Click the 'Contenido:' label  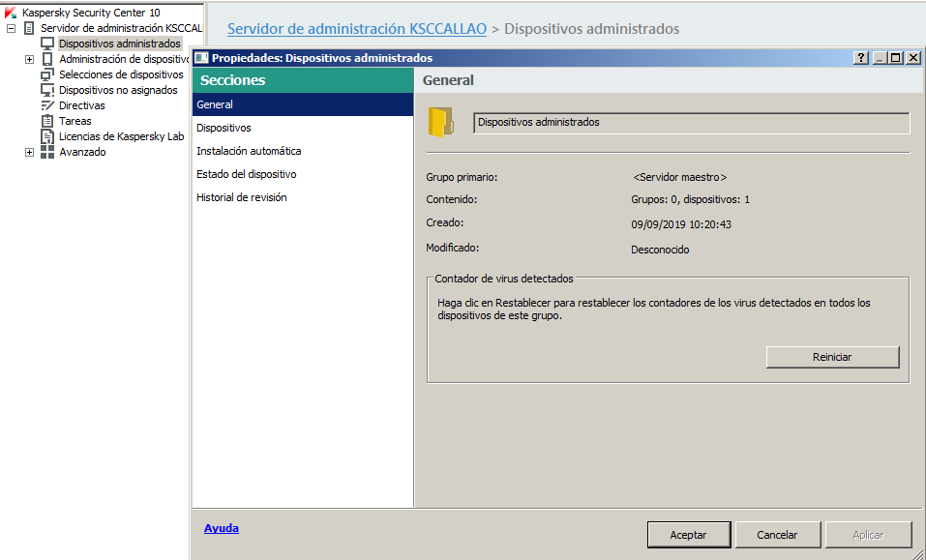(x=451, y=199)
